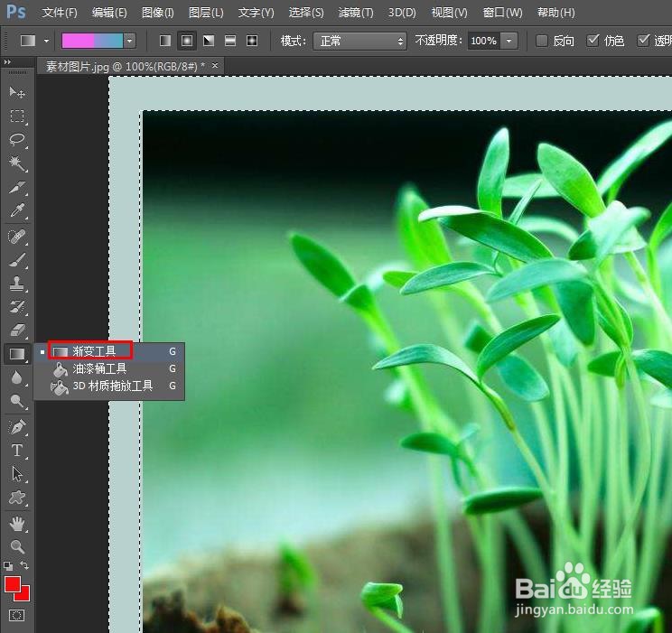Open the 不透明度 opacity slider arrow

[509, 42]
